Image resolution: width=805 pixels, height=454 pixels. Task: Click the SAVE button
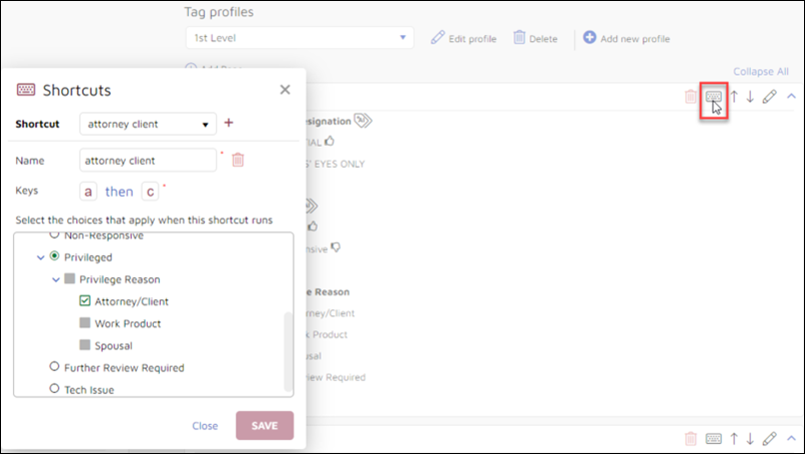[x=265, y=425]
